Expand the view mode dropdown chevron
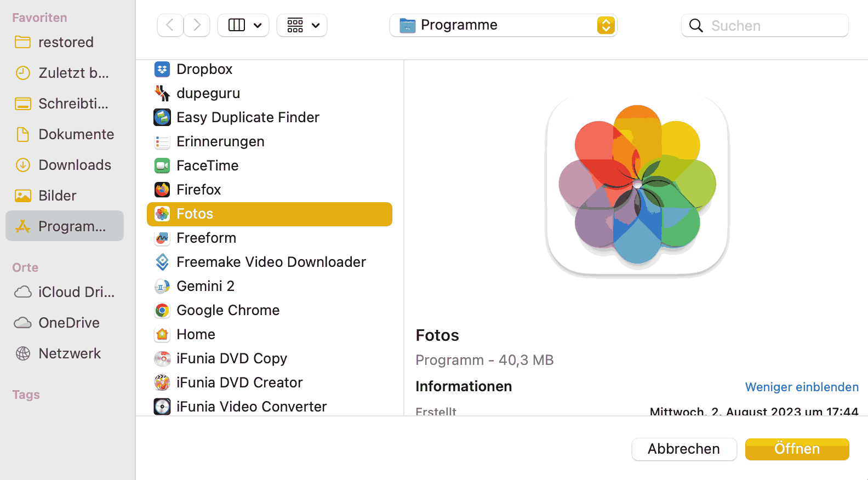868x480 pixels. click(258, 26)
